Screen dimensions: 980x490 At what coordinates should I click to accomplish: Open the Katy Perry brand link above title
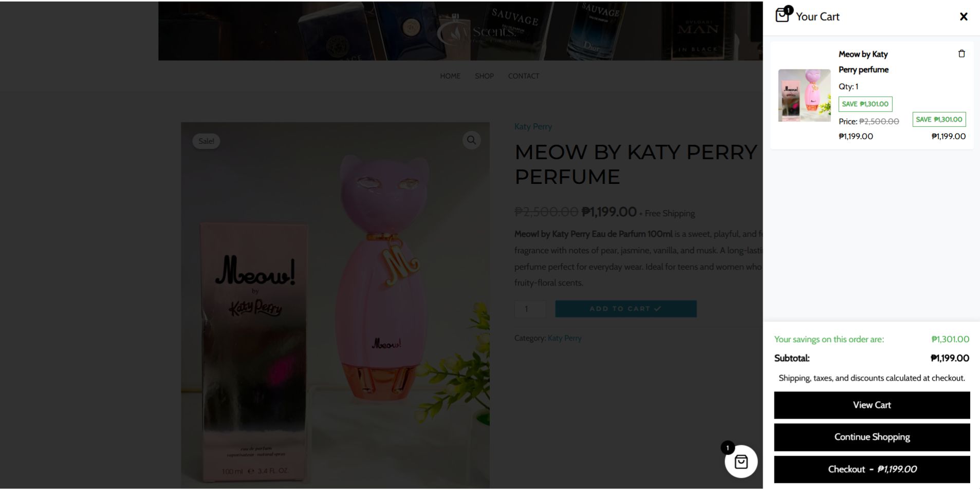533,126
